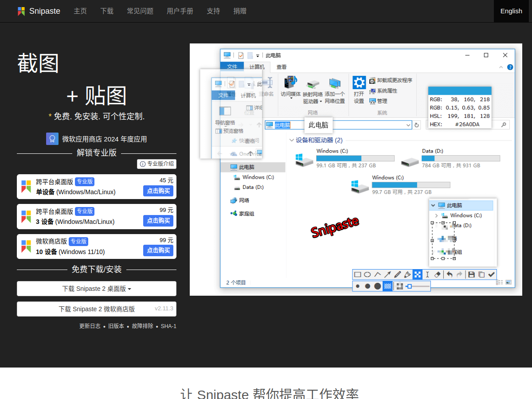Switch to the 查看 ribbon tab

click(282, 67)
